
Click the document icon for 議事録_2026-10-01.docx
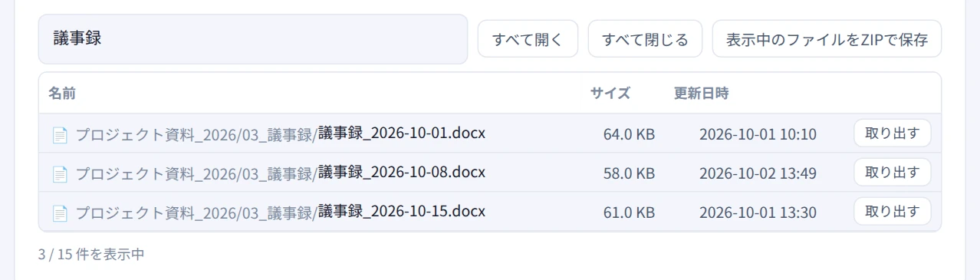click(60, 135)
